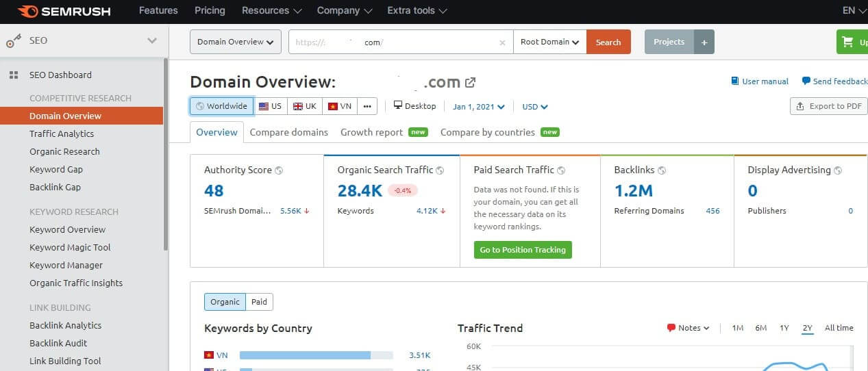Image resolution: width=868 pixels, height=371 pixels.
Task: Open Keyword Magic Tool in the sidebar
Action: [x=70, y=248]
